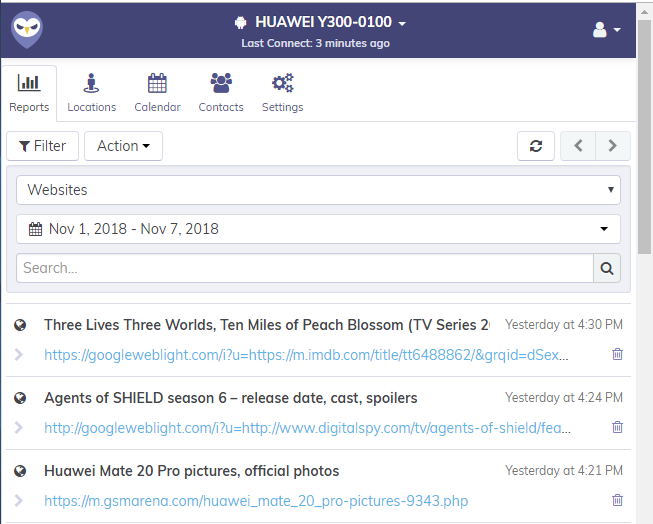Go to previous page arrow
The image size is (653, 524).
(578, 146)
